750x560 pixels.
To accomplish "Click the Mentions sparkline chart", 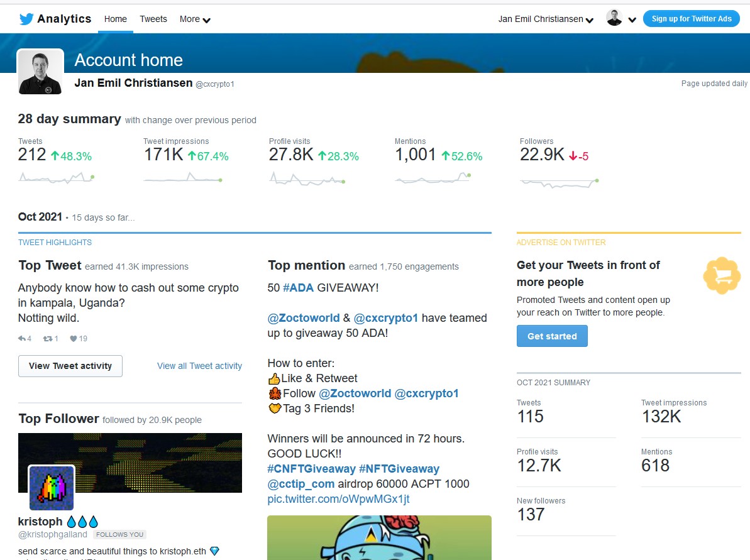I will [433, 178].
